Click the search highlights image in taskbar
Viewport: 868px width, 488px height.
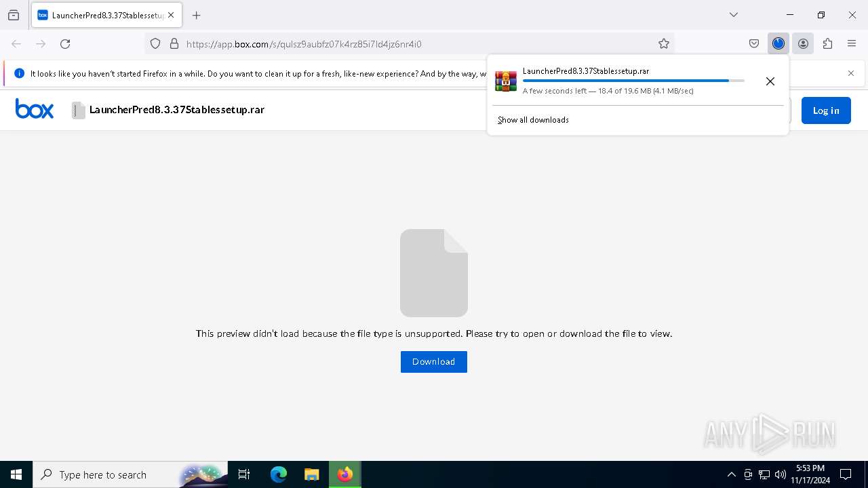[x=203, y=475]
